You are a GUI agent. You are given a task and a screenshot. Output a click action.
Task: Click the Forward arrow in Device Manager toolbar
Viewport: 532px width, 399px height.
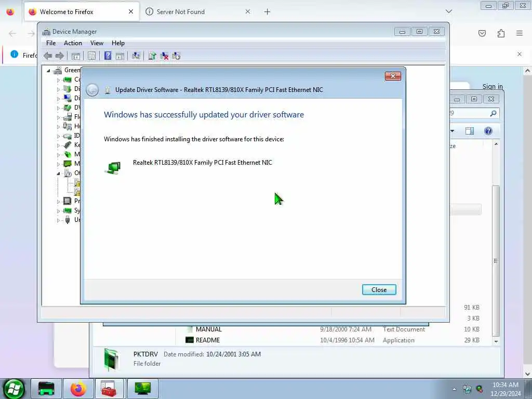(59, 56)
